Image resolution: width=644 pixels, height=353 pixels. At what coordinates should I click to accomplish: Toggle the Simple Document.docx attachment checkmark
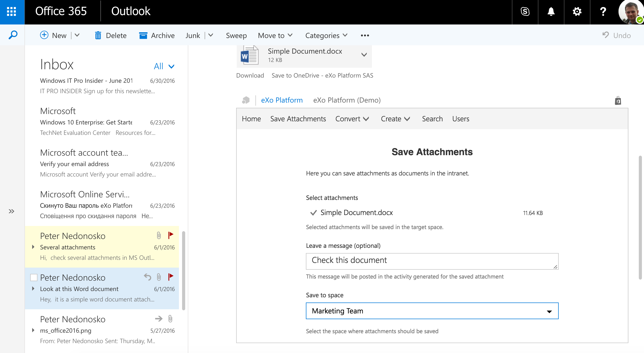click(313, 213)
